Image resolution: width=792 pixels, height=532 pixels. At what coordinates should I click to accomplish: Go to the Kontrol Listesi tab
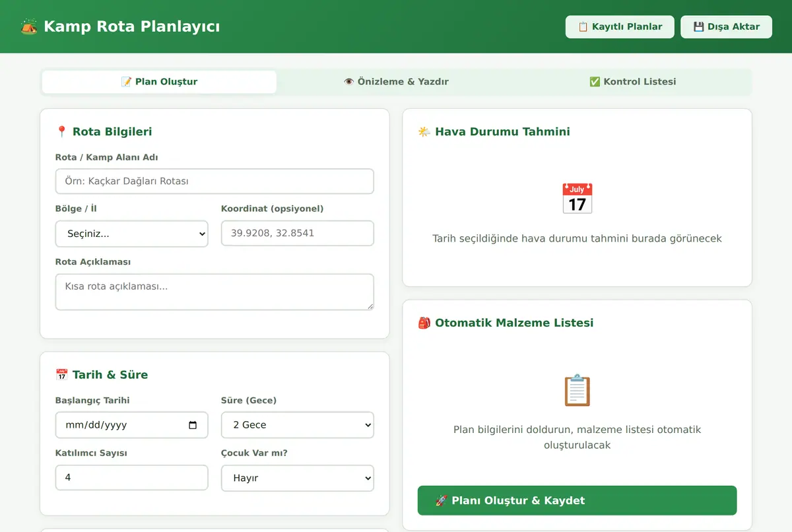(x=633, y=82)
